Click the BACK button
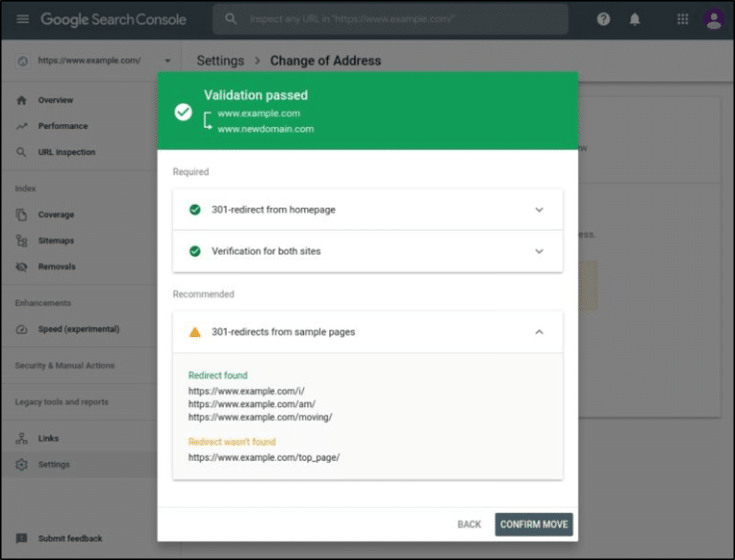This screenshot has width=735, height=560. click(x=469, y=525)
